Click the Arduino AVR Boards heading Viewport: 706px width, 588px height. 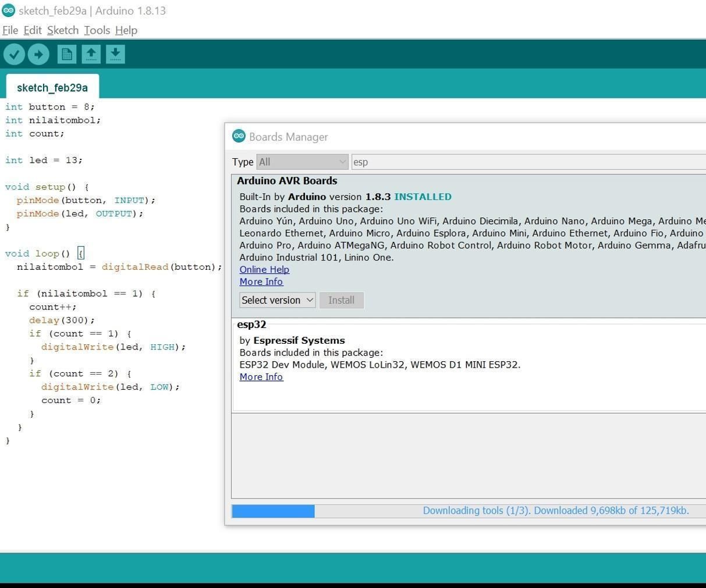tap(287, 181)
